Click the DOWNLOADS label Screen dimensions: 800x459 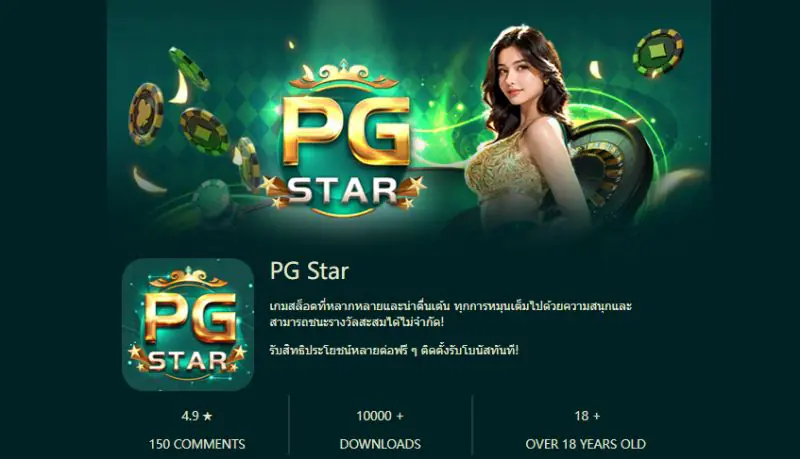pos(380,444)
